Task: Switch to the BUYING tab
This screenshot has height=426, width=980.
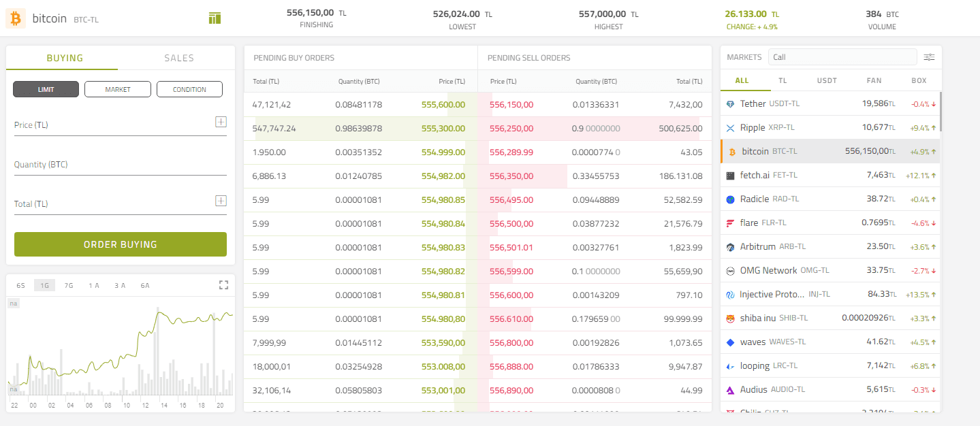Action: pyautogui.click(x=65, y=58)
